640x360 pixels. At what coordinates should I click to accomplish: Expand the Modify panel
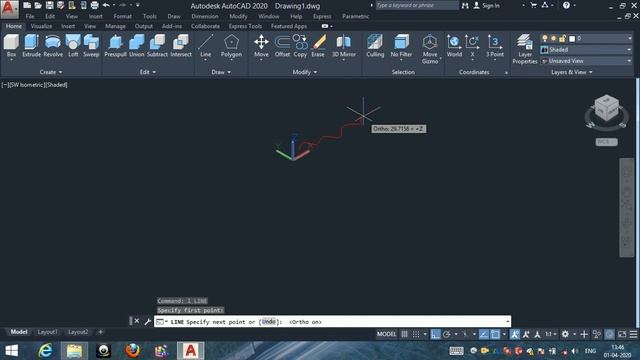pos(304,72)
